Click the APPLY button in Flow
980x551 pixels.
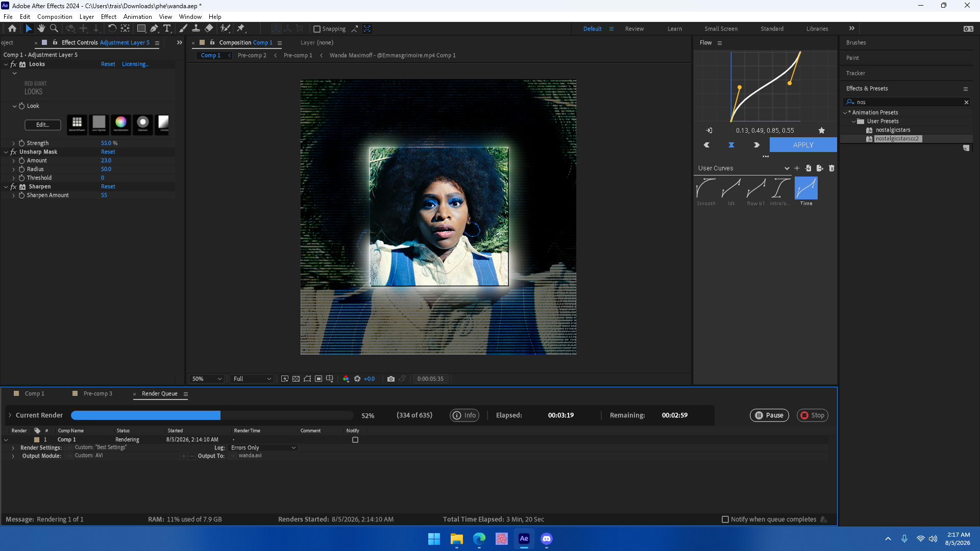pos(803,145)
